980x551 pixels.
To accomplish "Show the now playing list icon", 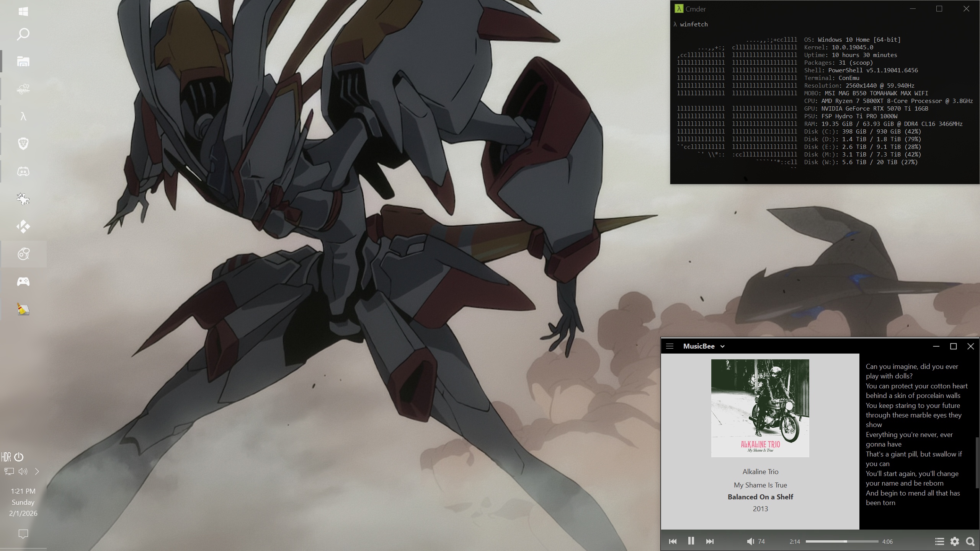I will click(x=939, y=541).
